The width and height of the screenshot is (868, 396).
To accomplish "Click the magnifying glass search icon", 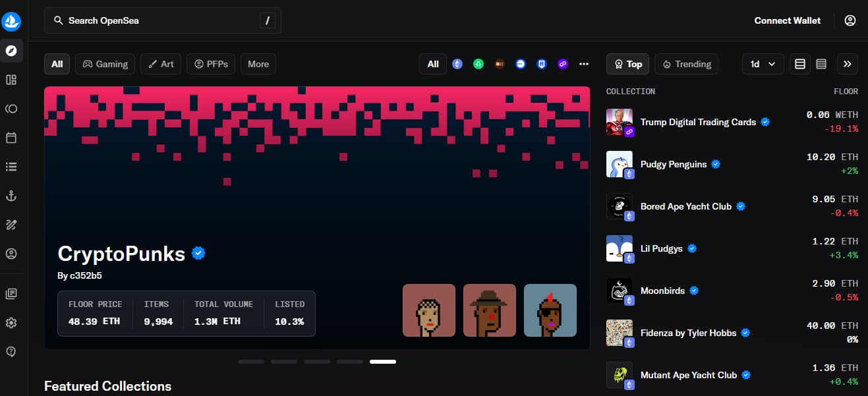I will (x=59, y=20).
